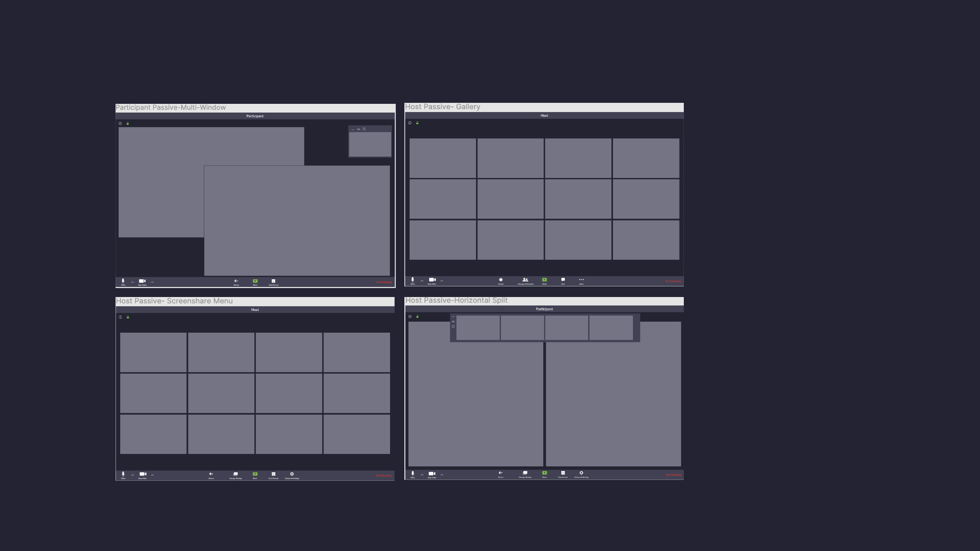Open Advanced Settings gear in Screenshare Menu frame
980x551 pixels.
tap(292, 474)
